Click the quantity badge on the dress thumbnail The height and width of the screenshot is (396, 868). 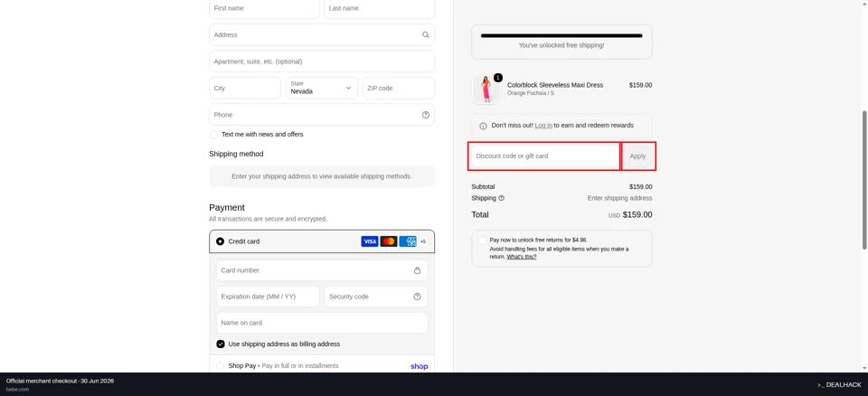point(497,78)
